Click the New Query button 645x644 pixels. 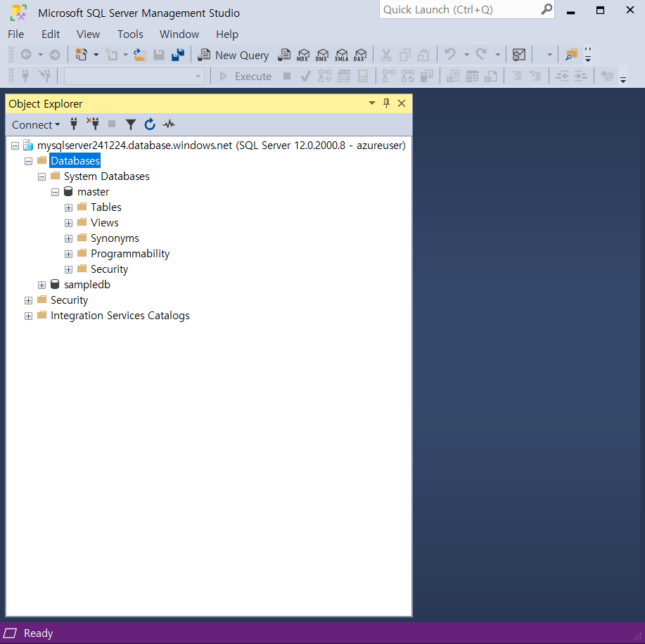[233, 55]
